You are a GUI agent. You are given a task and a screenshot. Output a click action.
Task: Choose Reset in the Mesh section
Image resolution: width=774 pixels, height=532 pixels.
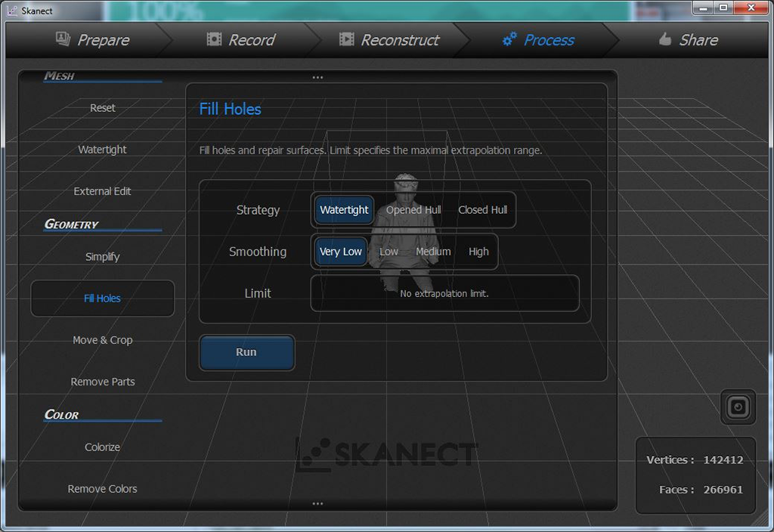(102, 108)
